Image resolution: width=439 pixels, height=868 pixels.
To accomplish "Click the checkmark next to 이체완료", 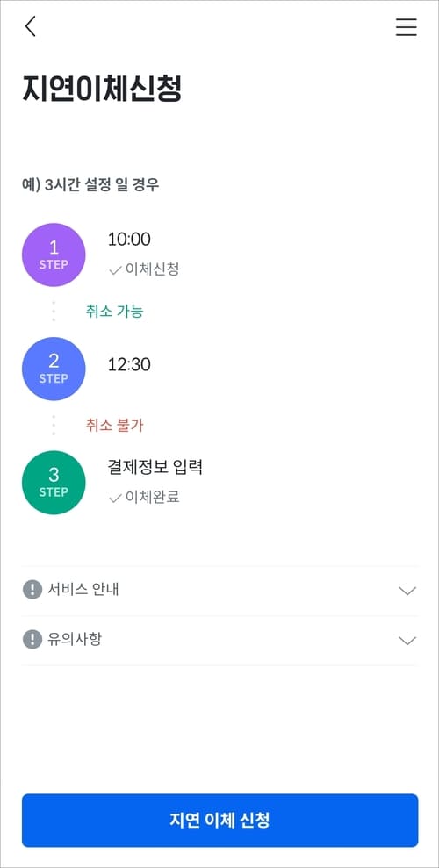I will click(115, 498).
